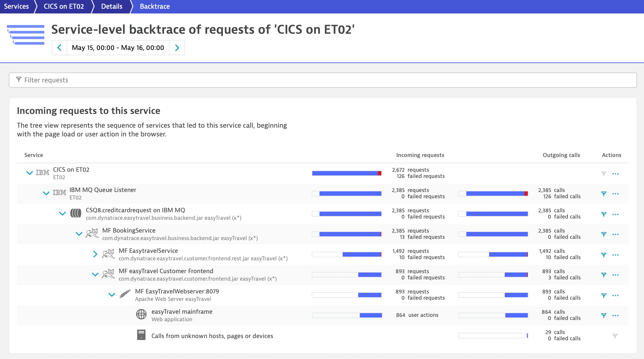
Task: Open more actions for CSQ8.creditcardrequest
Action: point(616,214)
